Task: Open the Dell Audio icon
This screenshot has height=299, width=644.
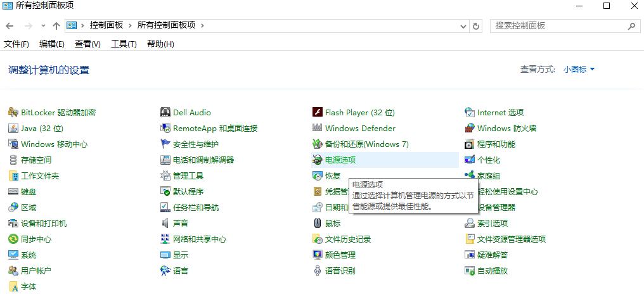Action: coord(165,112)
